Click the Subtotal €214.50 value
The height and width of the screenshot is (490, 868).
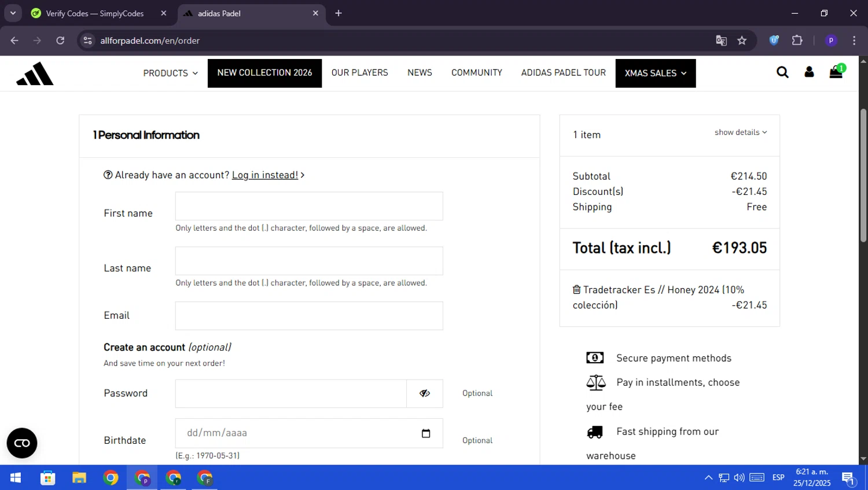click(x=749, y=176)
